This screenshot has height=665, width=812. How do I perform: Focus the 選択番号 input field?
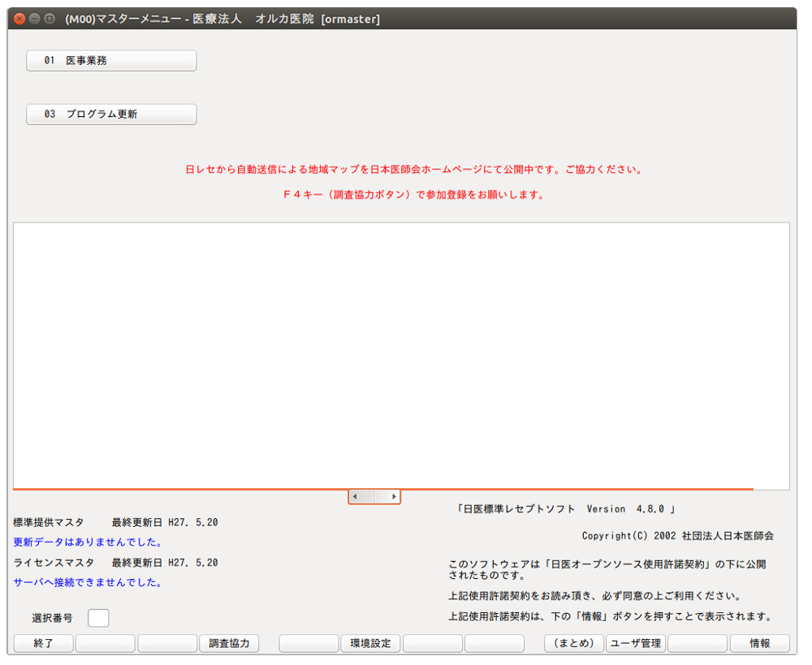(98, 618)
